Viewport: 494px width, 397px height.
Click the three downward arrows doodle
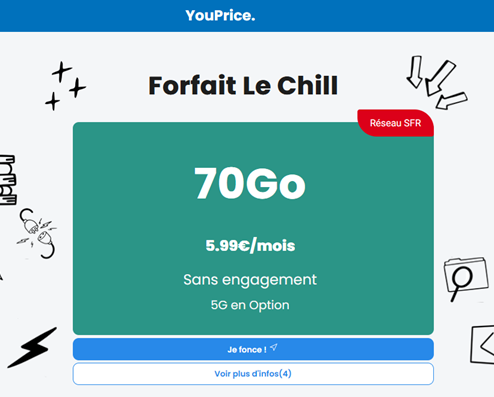coord(437,82)
